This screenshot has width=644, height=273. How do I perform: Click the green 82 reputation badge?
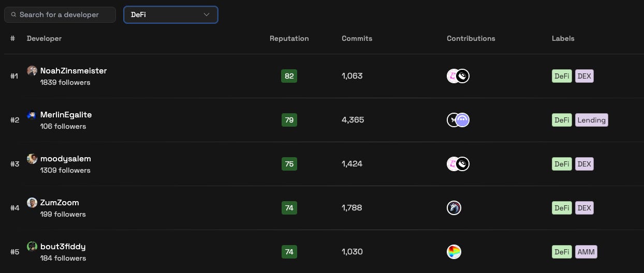[289, 76]
